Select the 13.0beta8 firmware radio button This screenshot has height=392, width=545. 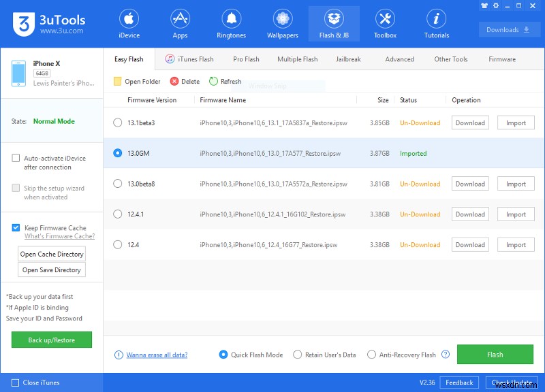[x=117, y=183]
